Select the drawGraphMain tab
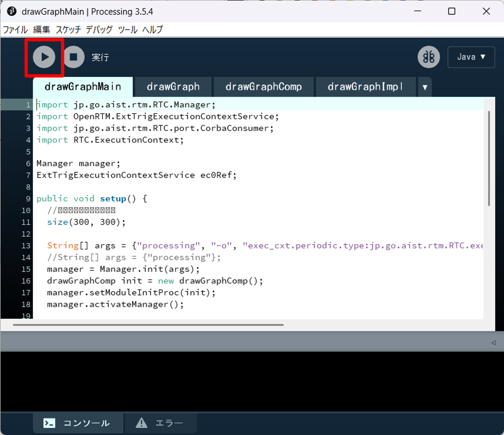Image resolution: width=504 pixels, height=435 pixels. tap(83, 87)
